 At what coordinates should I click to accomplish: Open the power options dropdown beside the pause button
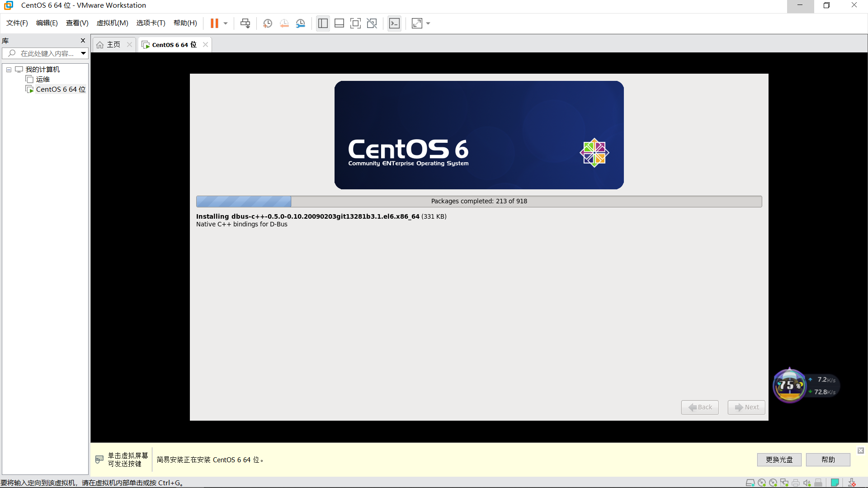click(226, 23)
